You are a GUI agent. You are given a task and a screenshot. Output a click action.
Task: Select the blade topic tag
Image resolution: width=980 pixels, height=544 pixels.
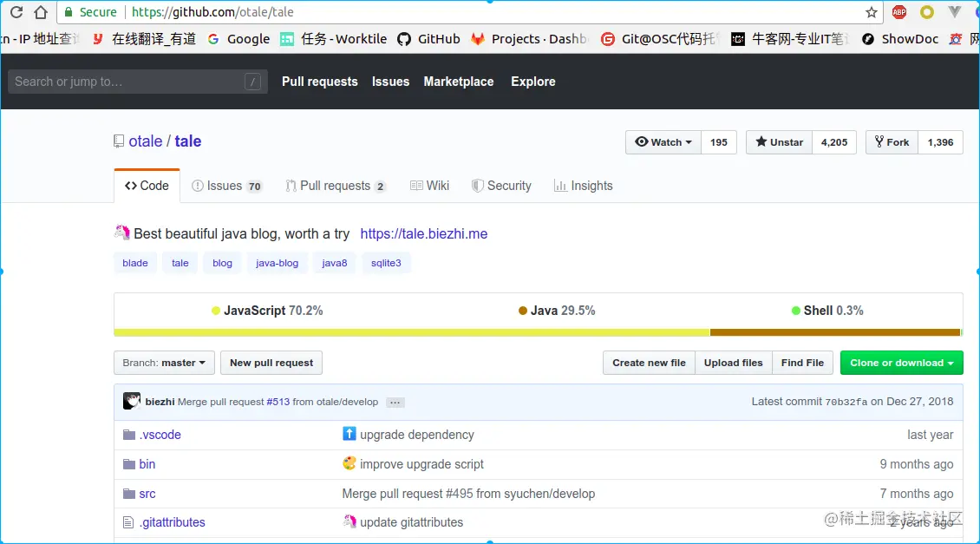(x=135, y=263)
